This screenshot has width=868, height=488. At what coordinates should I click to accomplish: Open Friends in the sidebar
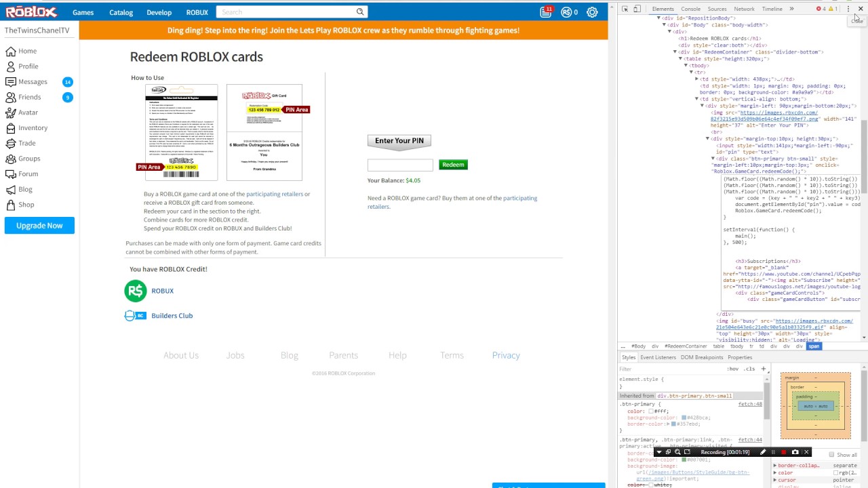(x=23, y=97)
